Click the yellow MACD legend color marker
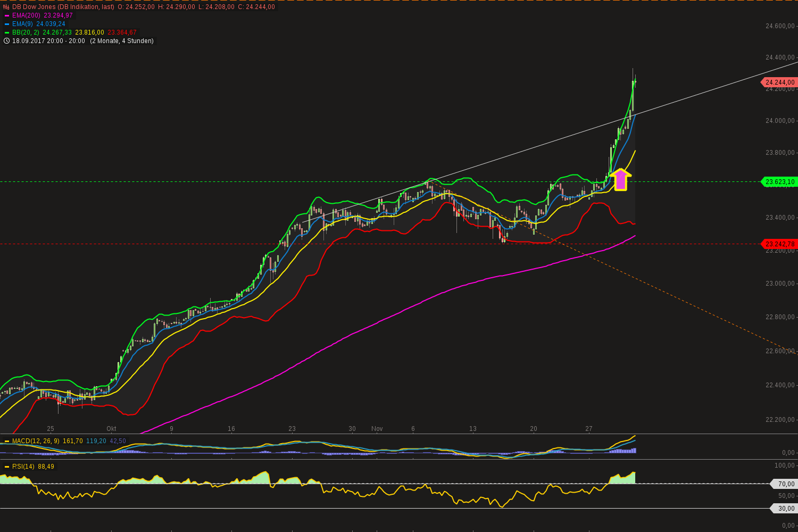The width and height of the screenshot is (798, 532). click(x=7, y=441)
